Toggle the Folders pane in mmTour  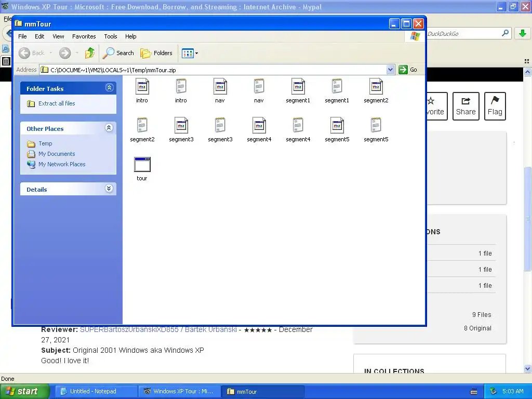coord(156,53)
